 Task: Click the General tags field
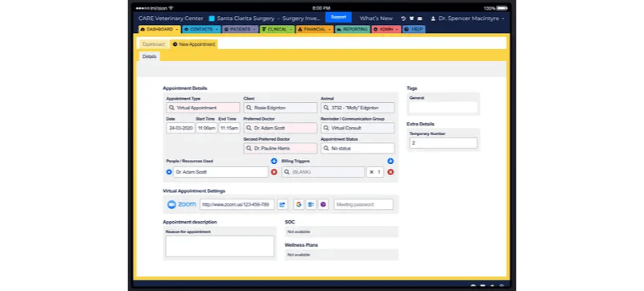point(444,108)
